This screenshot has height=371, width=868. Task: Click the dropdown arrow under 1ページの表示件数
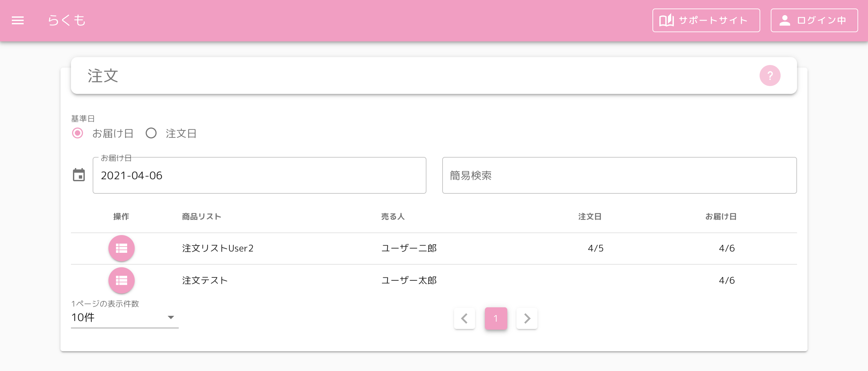click(x=171, y=317)
